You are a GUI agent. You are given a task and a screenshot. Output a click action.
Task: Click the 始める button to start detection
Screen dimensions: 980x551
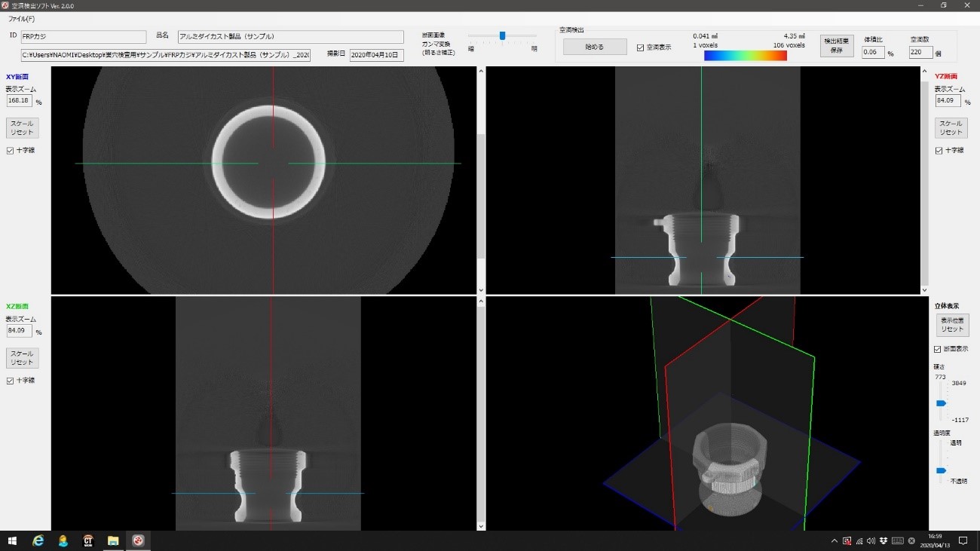595,47
